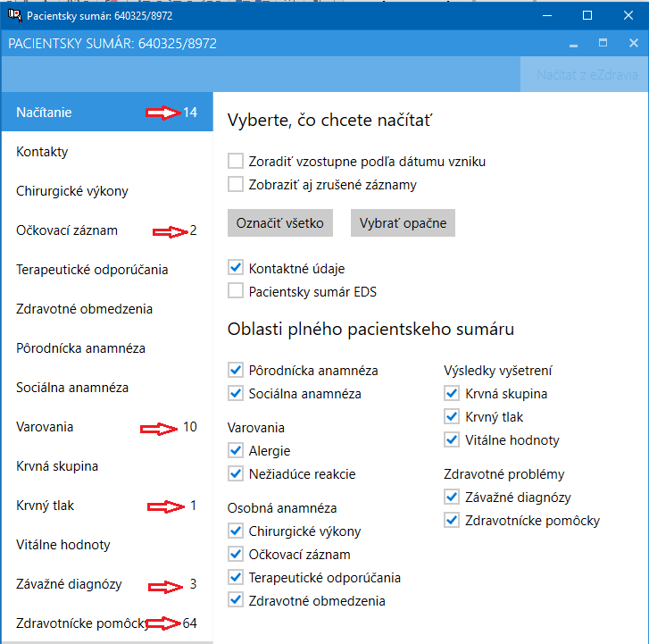Click the Vybrať opačne button
Viewport: 649px width, 644px height.
point(403,222)
